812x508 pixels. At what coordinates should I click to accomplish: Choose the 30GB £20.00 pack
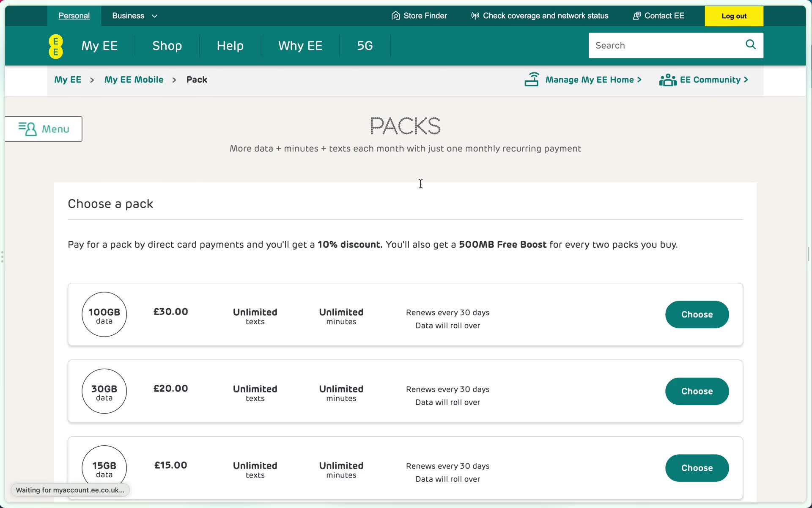697,391
